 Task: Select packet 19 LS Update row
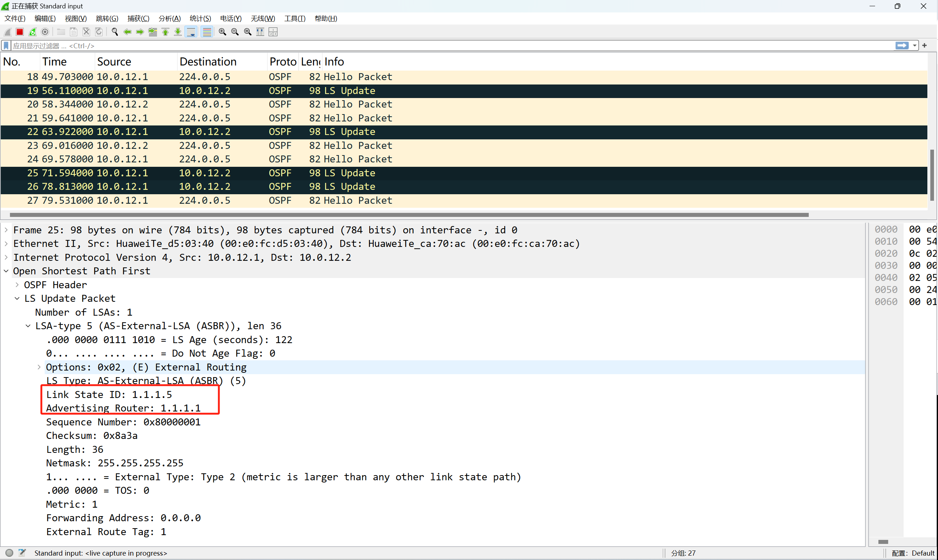[x=464, y=91]
